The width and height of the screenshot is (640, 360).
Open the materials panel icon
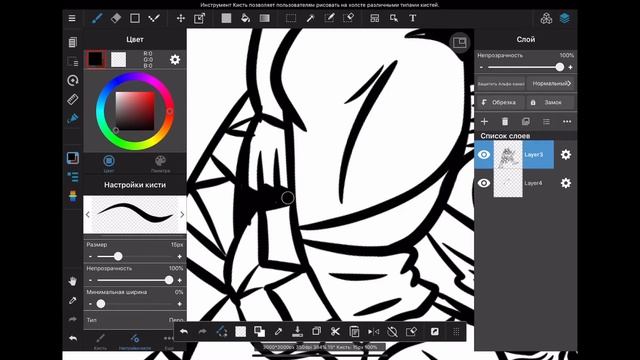[546, 18]
